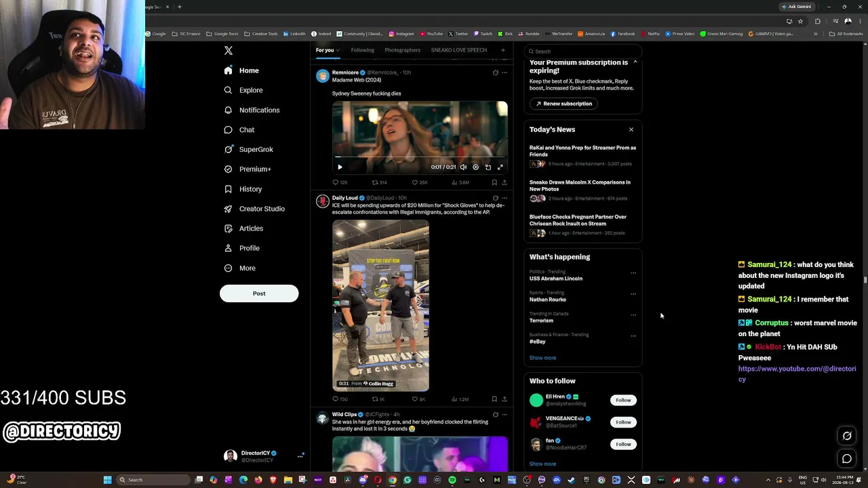Image resolution: width=868 pixels, height=488 pixels.
Task: Open Grok actions on Wild Clips post
Action: coord(495,414)
